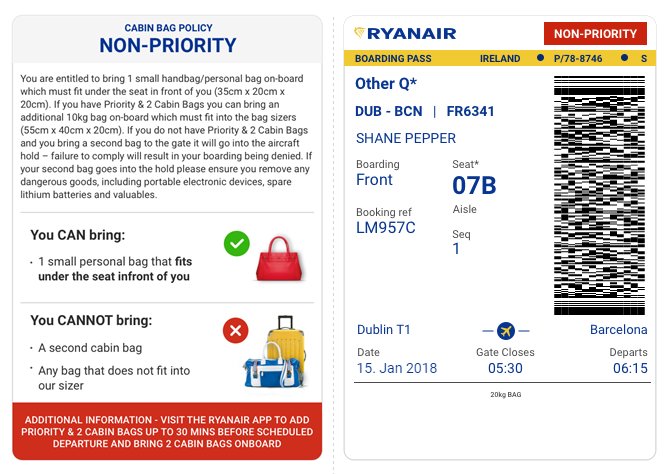Click the RYANAIR brand name
Screen dimensions: 666x474
pyautogui.click(x=412, y=34)
